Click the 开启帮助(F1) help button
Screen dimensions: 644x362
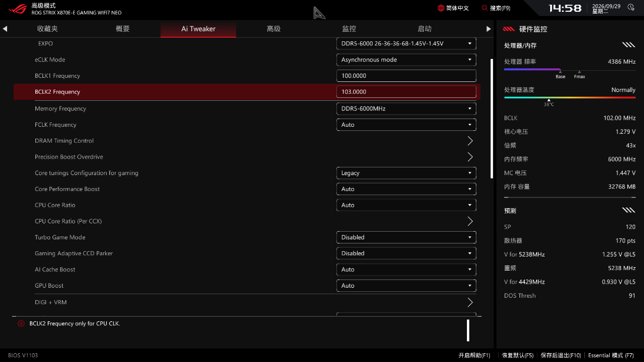tap(475, 356)
